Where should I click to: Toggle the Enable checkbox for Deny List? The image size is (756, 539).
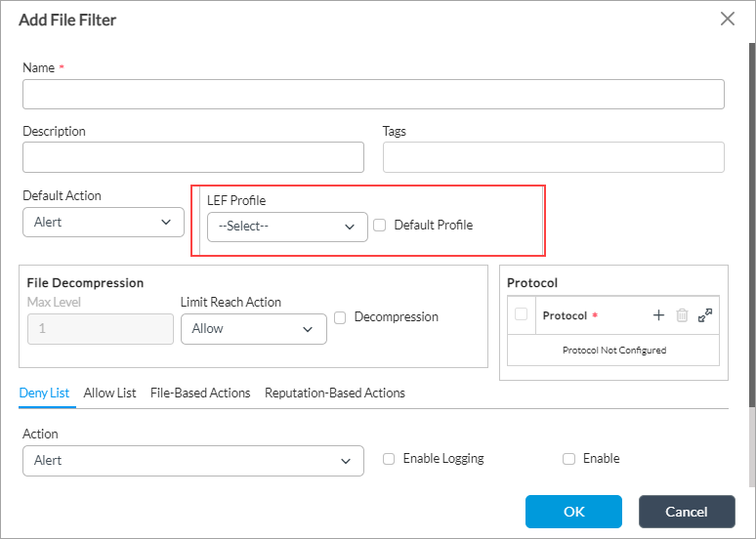568,459
